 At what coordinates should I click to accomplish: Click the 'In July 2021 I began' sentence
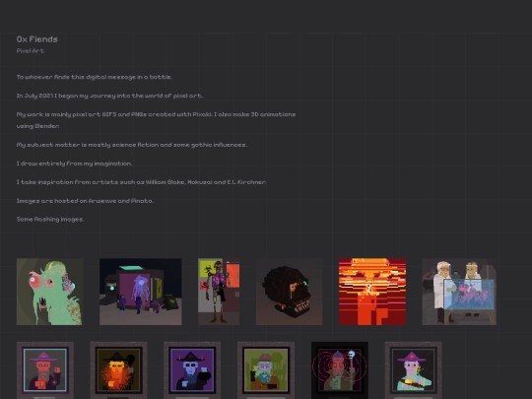coord(109,96)
